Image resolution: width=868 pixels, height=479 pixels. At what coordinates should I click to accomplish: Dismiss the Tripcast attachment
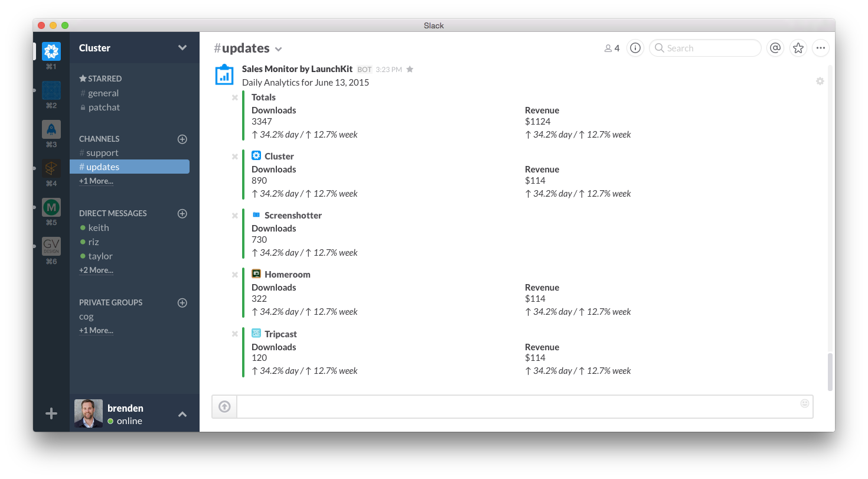235,334
